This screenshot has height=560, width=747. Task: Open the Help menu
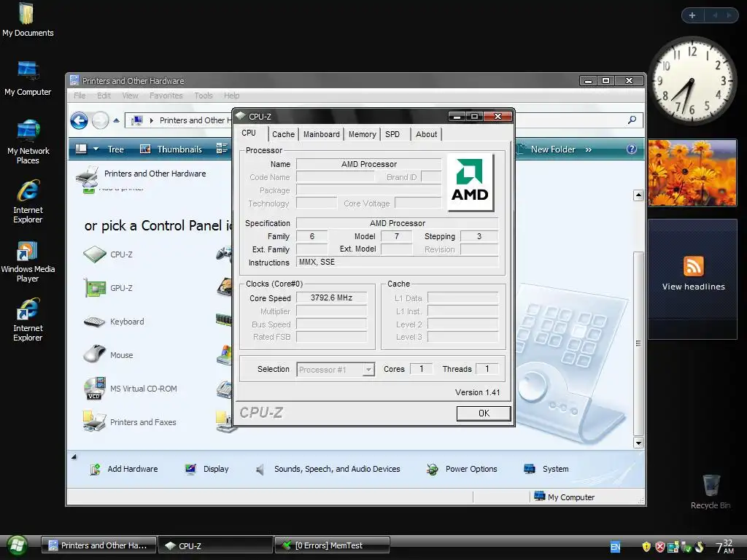click(x=231, y=96)
